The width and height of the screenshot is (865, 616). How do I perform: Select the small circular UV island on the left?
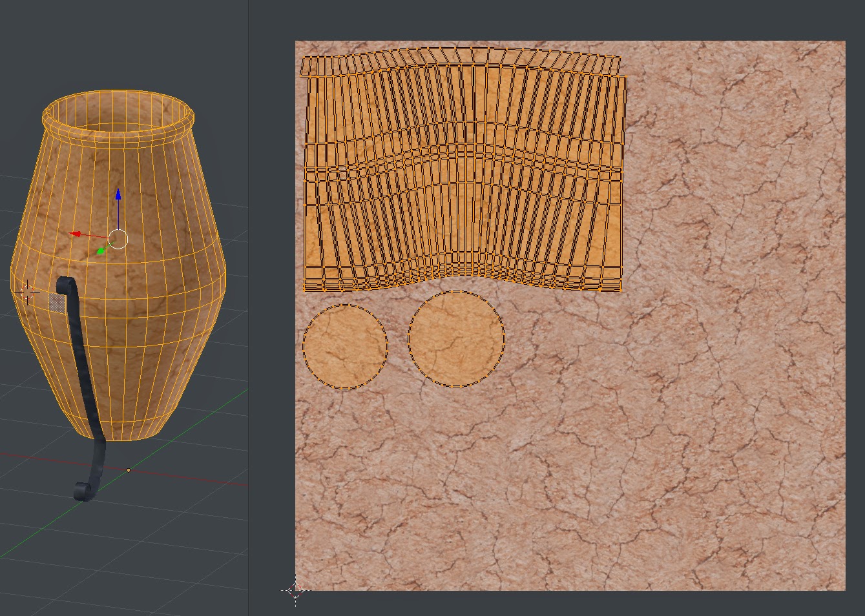click(344, 346)
